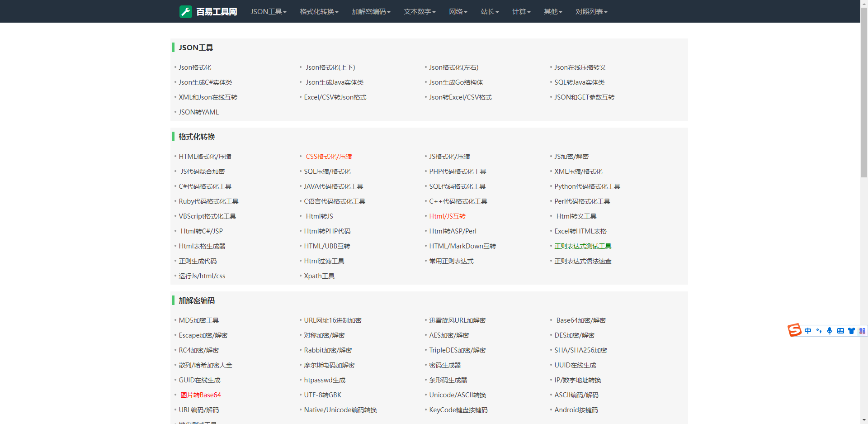Toggle Chinese/English mode in Sogou bar
The height and width of the screenshot is (424, 868).
(808, 331)
